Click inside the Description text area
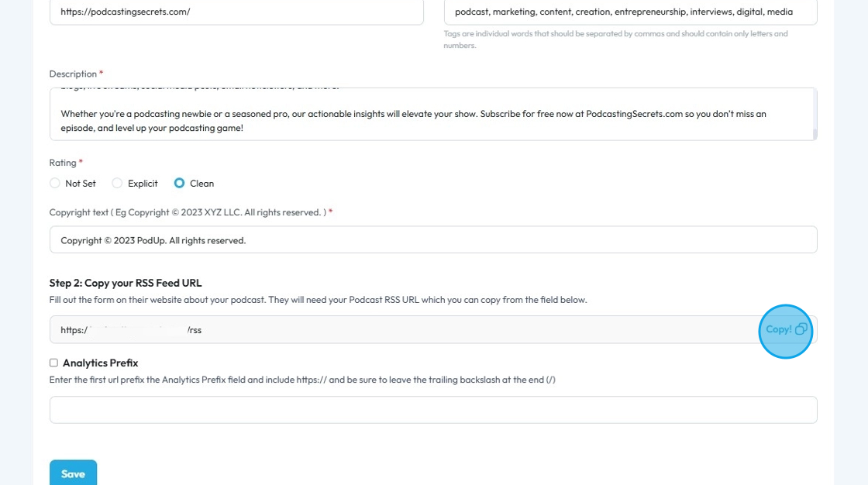Screen dimensions: 868x485 click(x=426, y=120)
